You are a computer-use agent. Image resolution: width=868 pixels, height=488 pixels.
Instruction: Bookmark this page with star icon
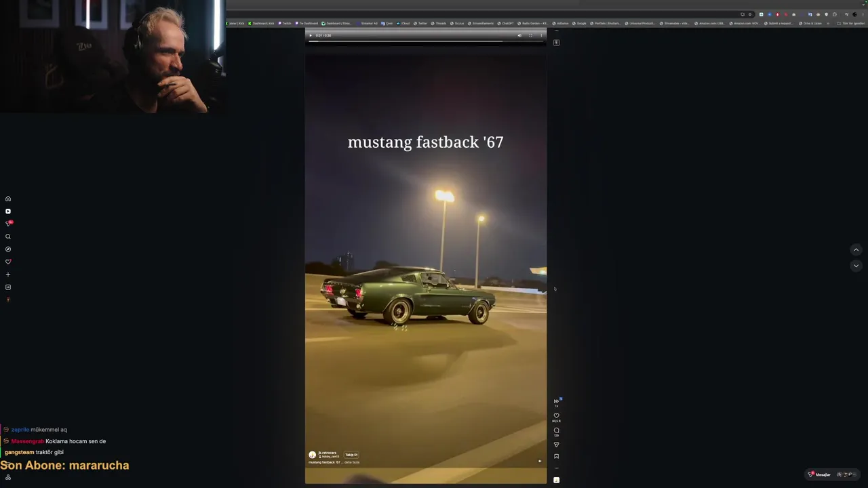coord(750,14)
